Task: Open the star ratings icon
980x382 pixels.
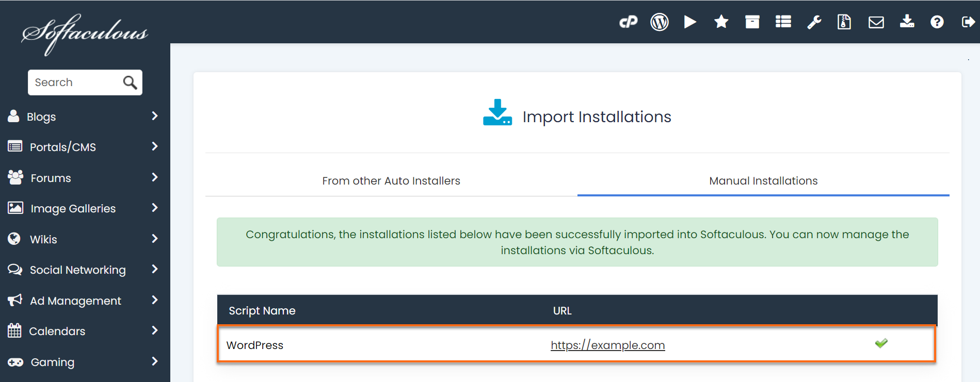Action: pyautogui.click(x=721, y=22)
